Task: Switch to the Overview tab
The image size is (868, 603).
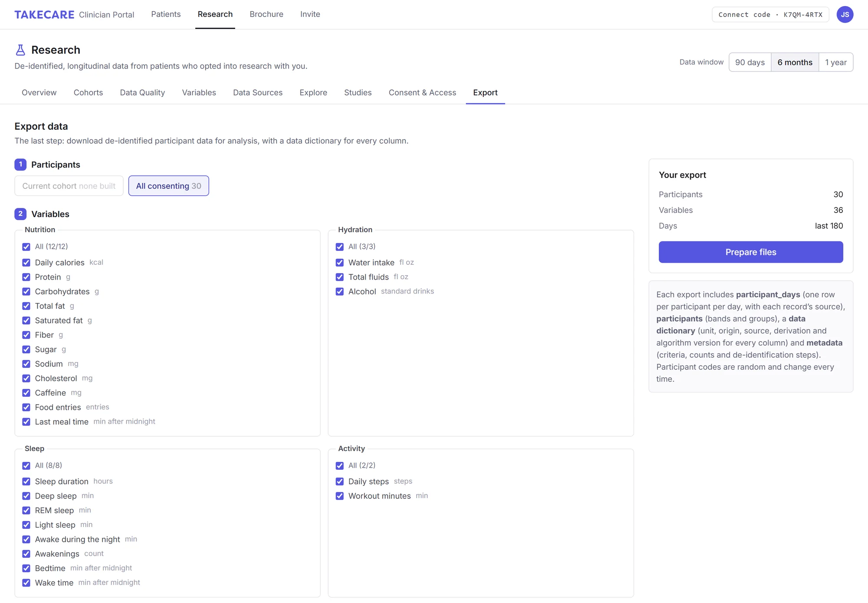Action: coord(39,92)
